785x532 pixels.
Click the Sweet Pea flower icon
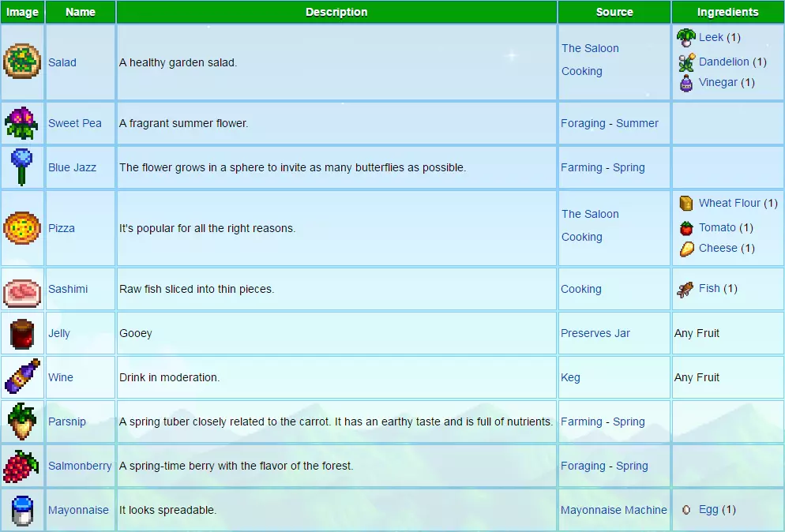point(21,123)
